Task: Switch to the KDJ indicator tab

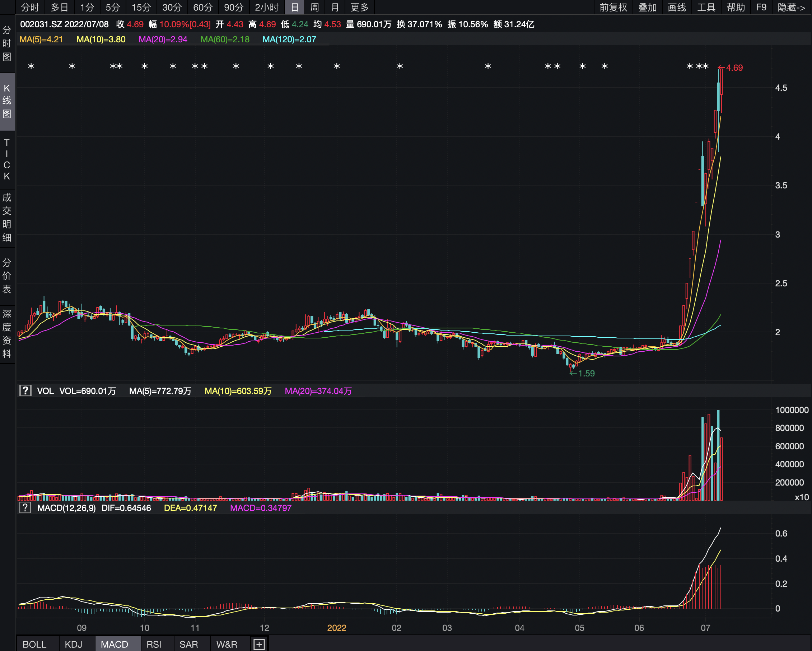Action: 74,644
